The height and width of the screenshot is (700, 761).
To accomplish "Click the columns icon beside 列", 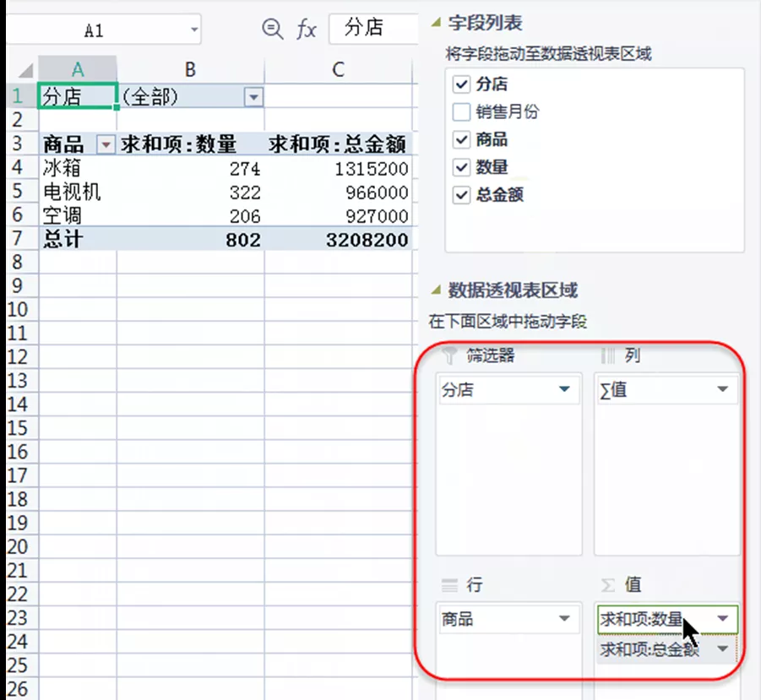I will pos(607,355).
